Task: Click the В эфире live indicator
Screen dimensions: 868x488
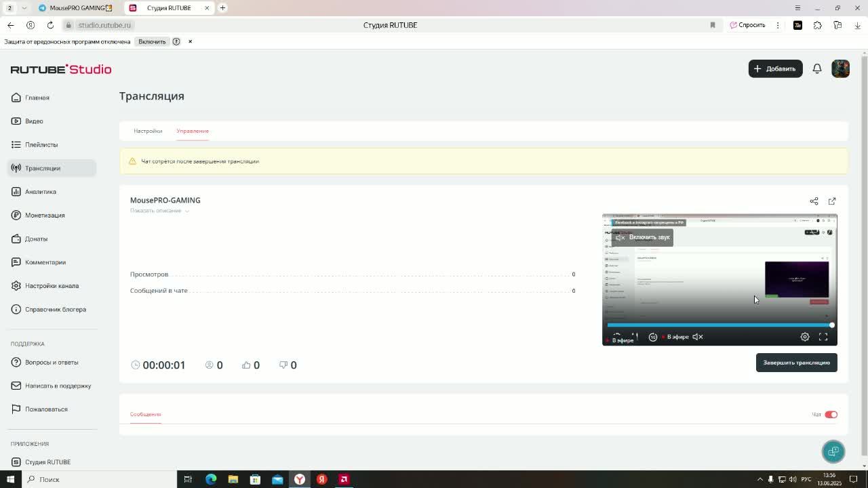Action: point(675,337)
